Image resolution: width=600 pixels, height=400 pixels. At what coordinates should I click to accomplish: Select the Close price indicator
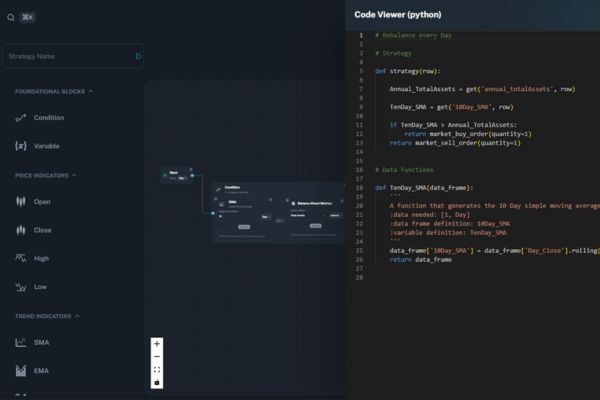pos(42,230)
